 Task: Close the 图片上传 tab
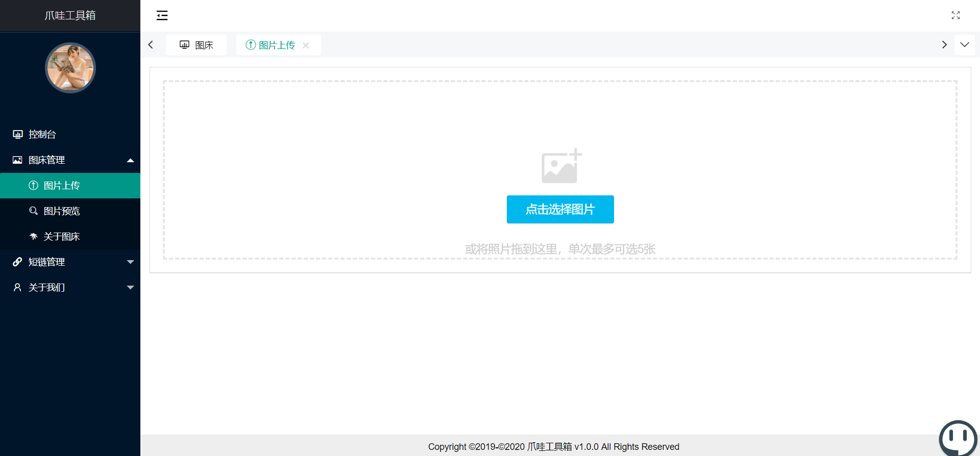pyautogui.click(x=306, y=45)
